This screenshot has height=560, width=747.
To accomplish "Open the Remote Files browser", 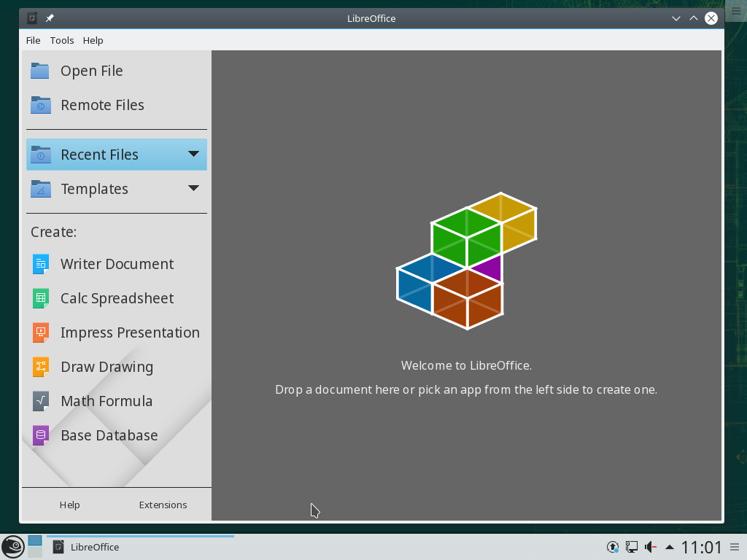I will [102, 105].
